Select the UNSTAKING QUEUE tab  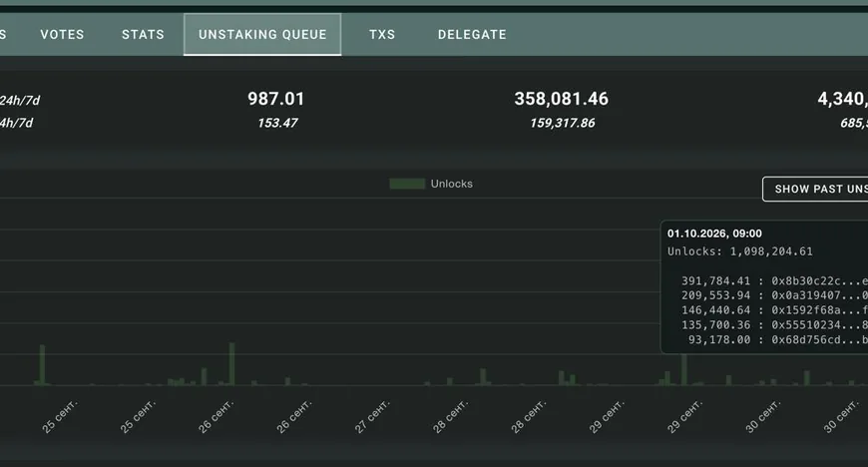[262, 34]
